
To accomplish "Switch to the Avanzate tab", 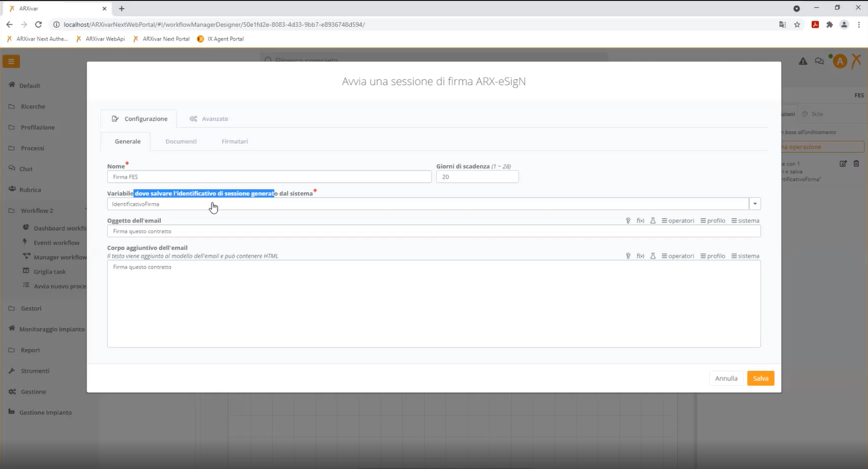I will [x=208, y=119].
